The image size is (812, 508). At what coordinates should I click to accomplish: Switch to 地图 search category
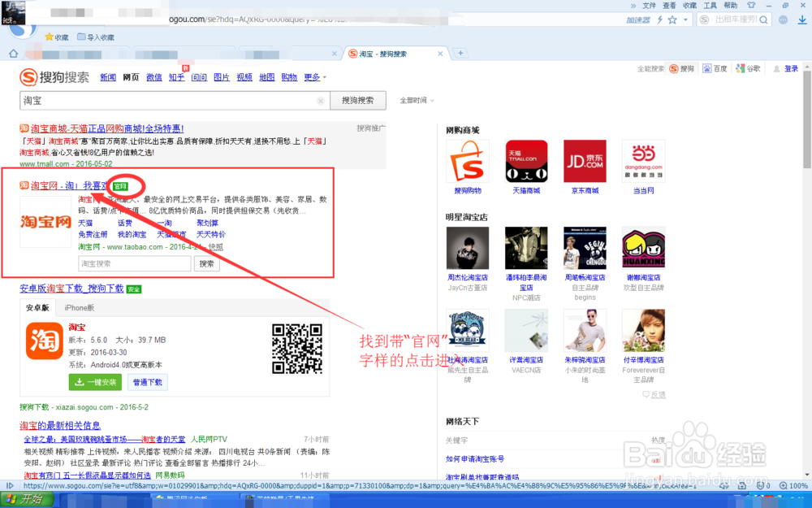[x=266, y=77]
